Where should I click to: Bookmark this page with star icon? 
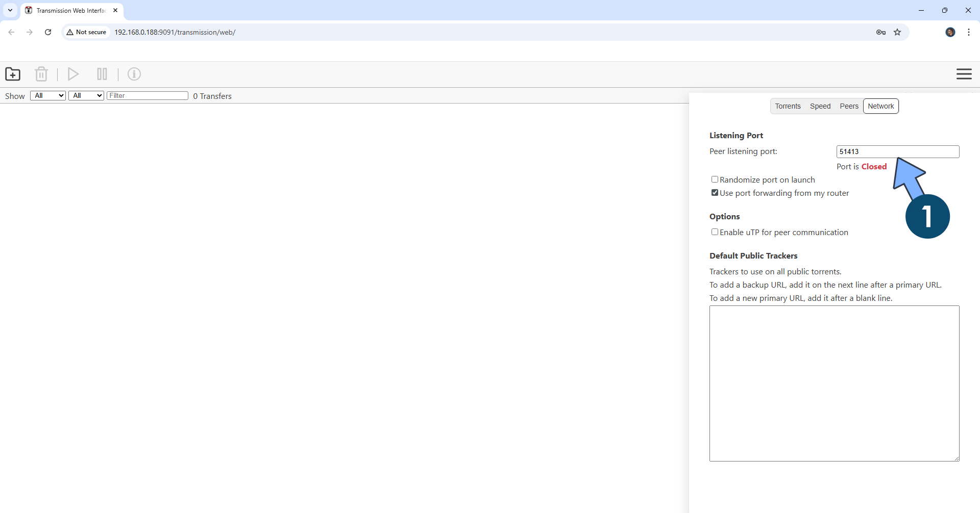[897, 32]
